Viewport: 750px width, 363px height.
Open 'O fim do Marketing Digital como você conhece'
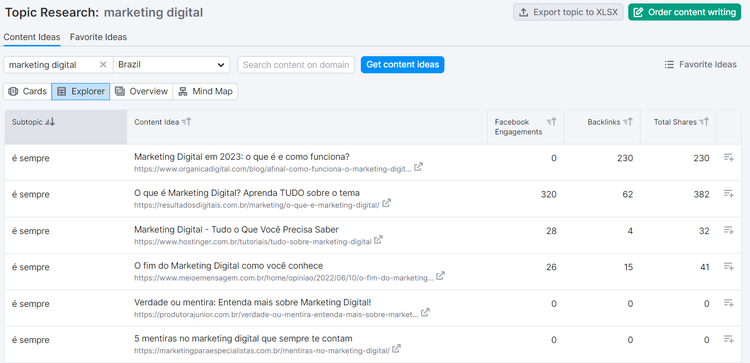tap(229, 266)
